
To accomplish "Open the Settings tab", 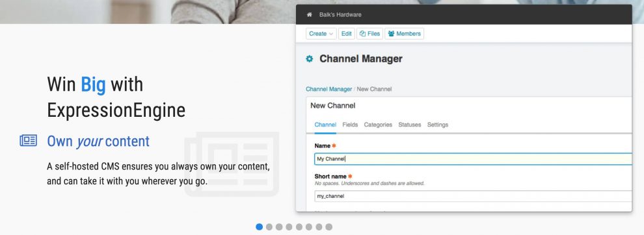I will pos(437,125).
